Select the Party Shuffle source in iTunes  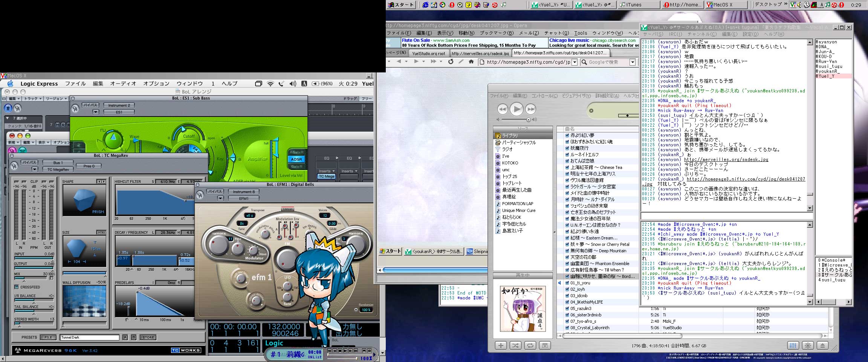(518, 143)
